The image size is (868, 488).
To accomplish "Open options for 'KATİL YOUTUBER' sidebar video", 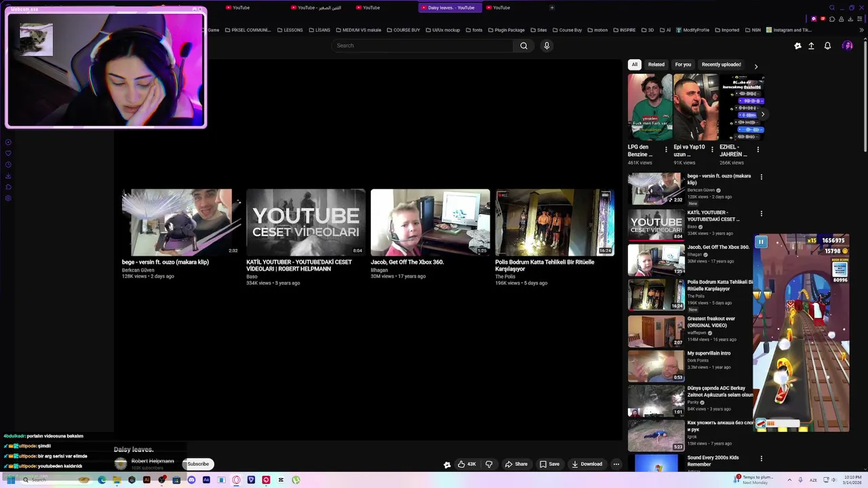I will tap(761, 213).
